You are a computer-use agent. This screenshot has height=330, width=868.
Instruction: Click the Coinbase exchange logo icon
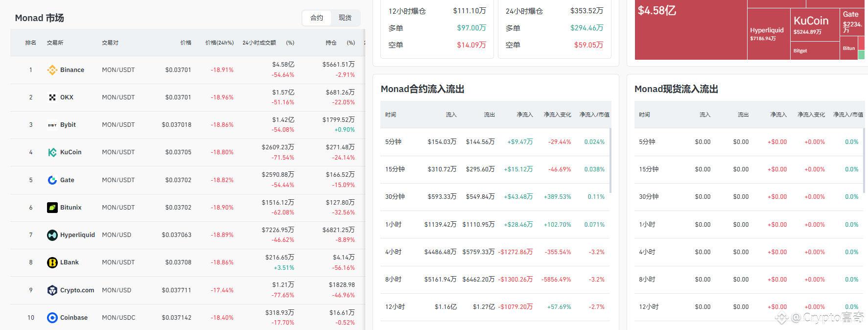[52, 318]
